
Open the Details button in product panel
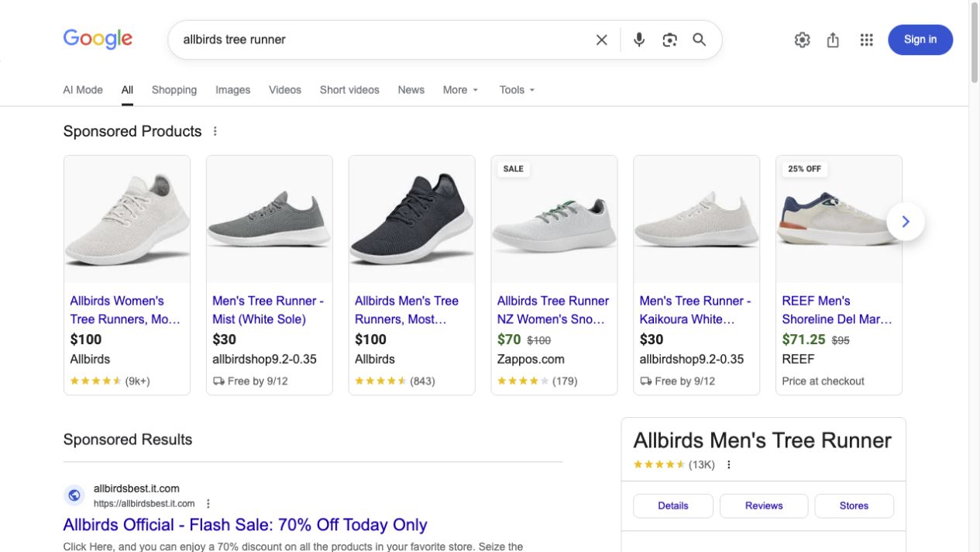(672, 505)
